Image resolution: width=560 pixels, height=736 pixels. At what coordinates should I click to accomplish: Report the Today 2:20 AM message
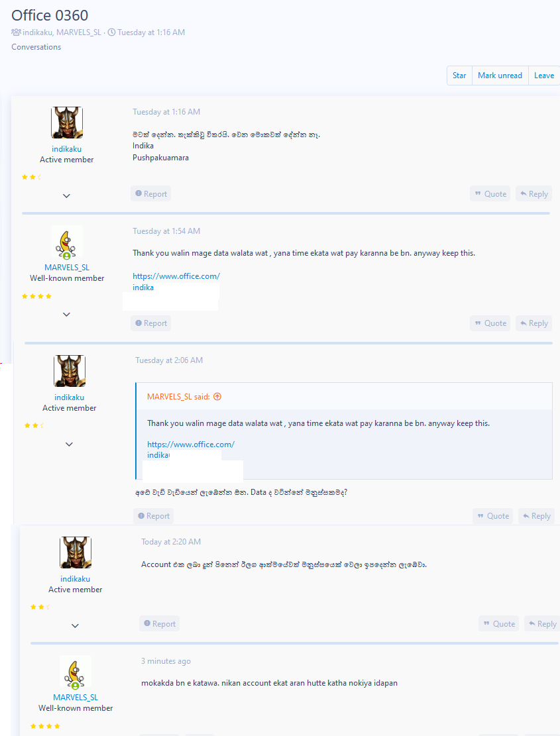click(x=160, y=624)
